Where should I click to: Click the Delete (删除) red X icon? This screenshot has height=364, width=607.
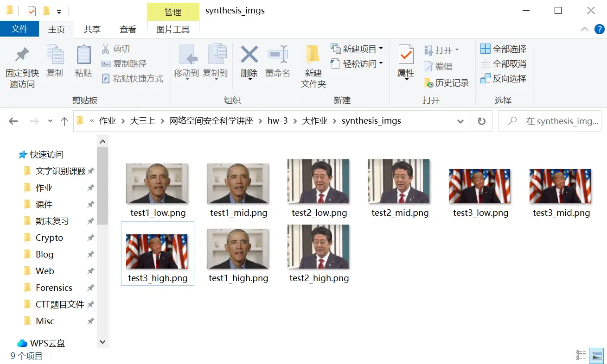(x=249, y=55)
